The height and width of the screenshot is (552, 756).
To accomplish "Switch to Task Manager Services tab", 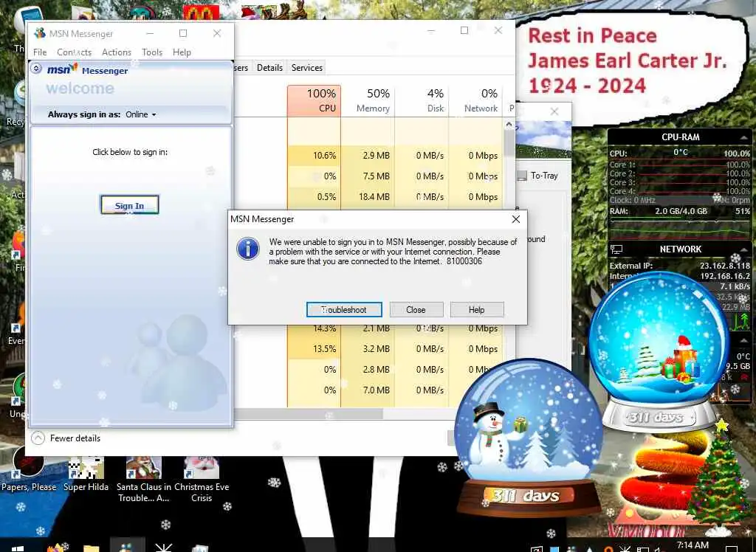I will pyautogui.click(x=306, y=68).
